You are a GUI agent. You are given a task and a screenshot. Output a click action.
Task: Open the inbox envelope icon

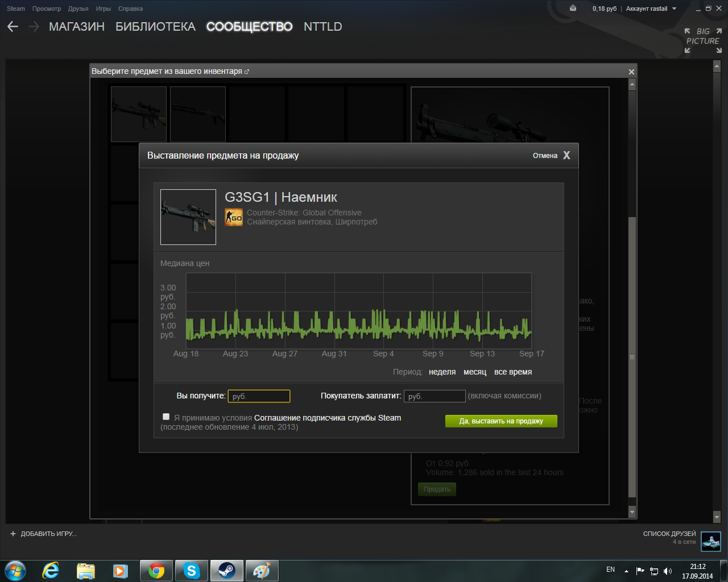573,9
